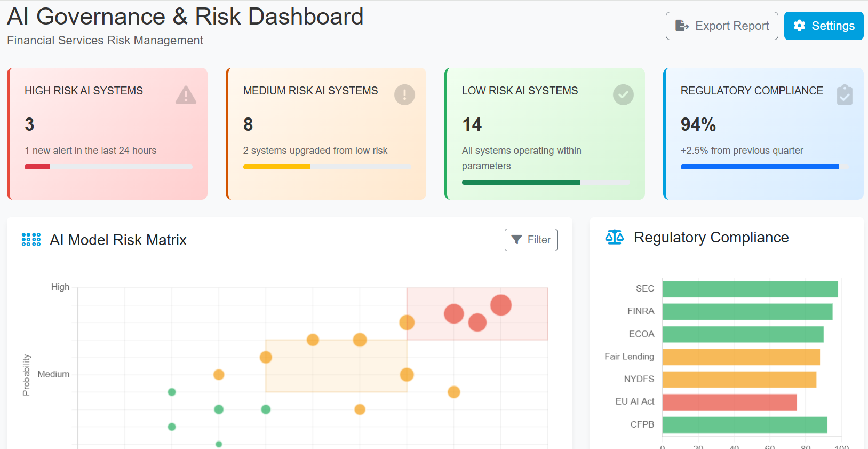Click the 'LOW RISK AI SYSTEMS' card title
Screen dimensions: 868x449
pyautogui.click(x=520, y=91)
